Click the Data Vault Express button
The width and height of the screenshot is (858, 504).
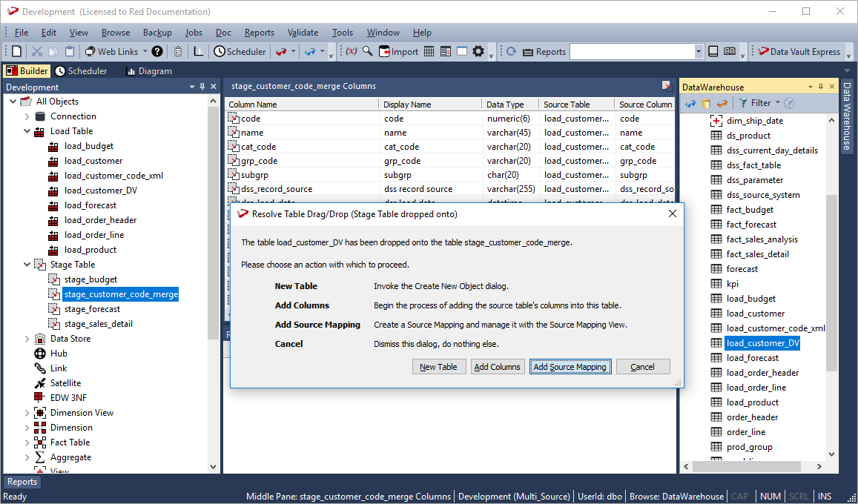799,52
